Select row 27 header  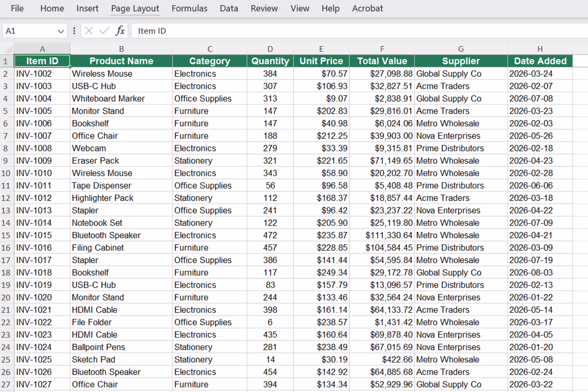point(7,385)
